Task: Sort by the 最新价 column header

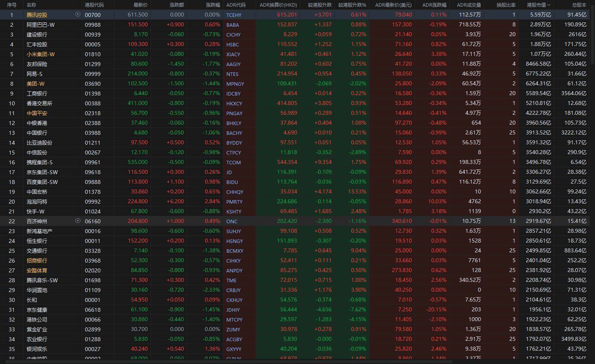Action: (x=141, y=5)
